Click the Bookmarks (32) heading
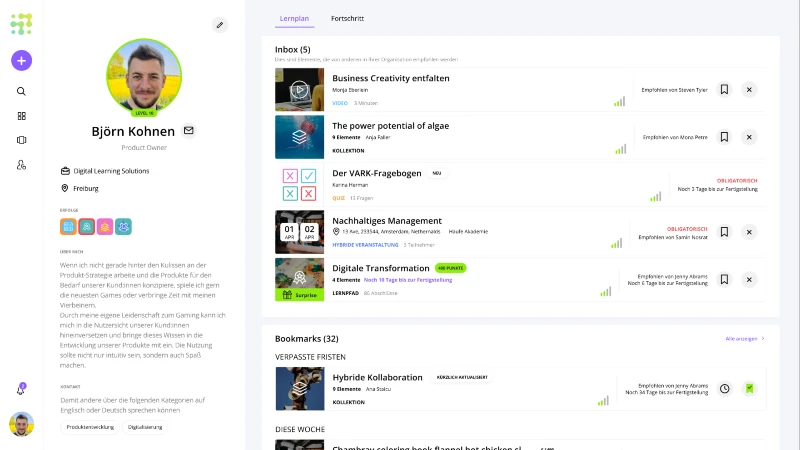This screenshot has height=450, width=800. [x=307, y=339]
